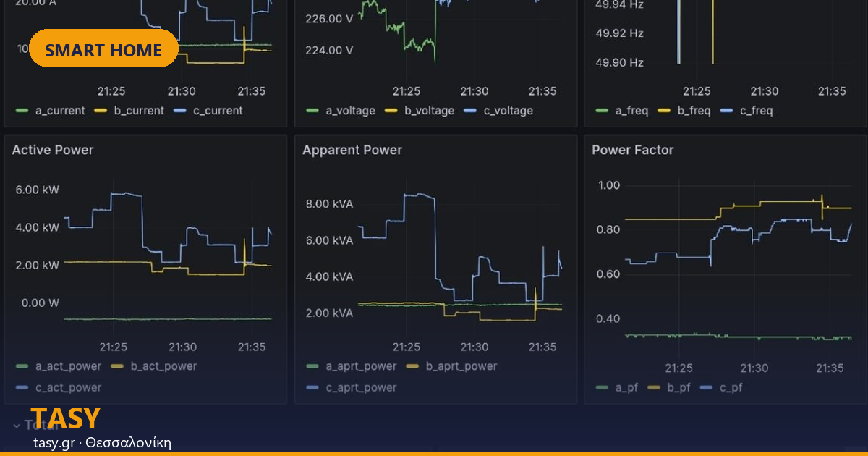Toggle the a_current series in legend

pyautogui.click(x=50, y=111)
